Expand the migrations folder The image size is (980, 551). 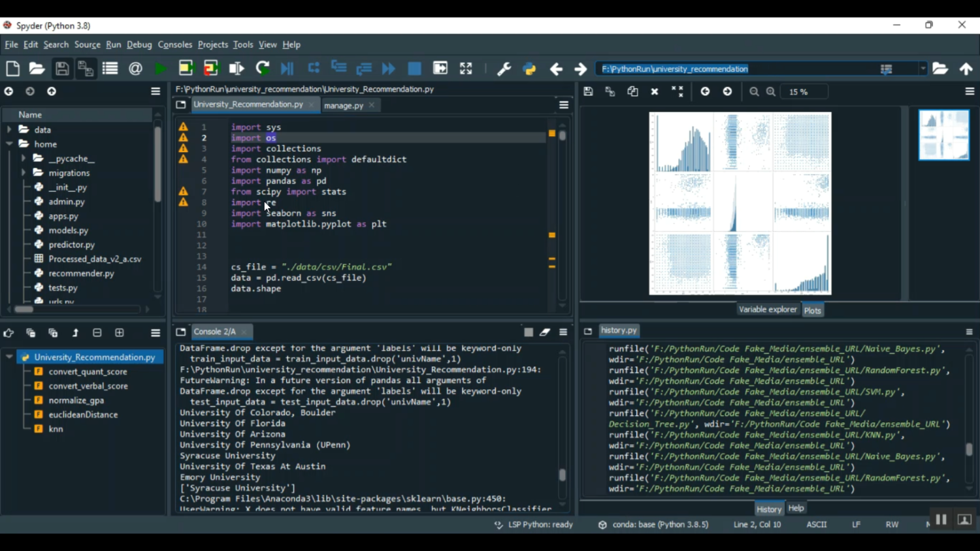tap(24, 173)
